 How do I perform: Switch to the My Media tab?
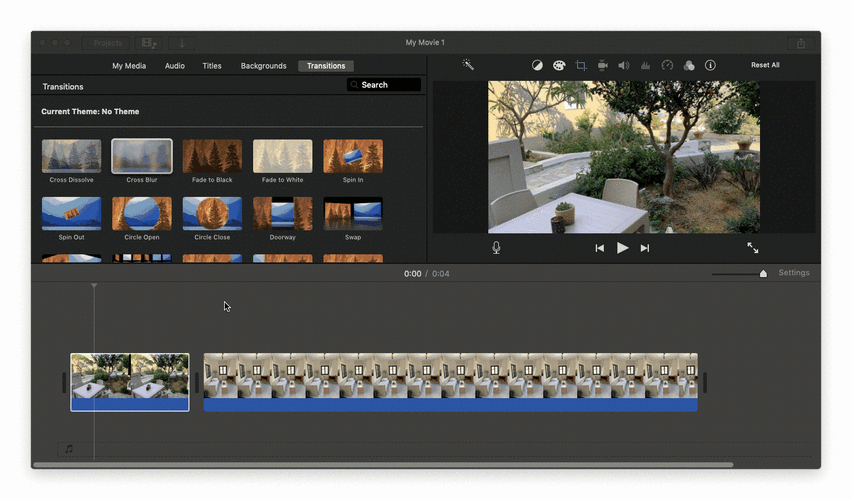click(129, 66)
